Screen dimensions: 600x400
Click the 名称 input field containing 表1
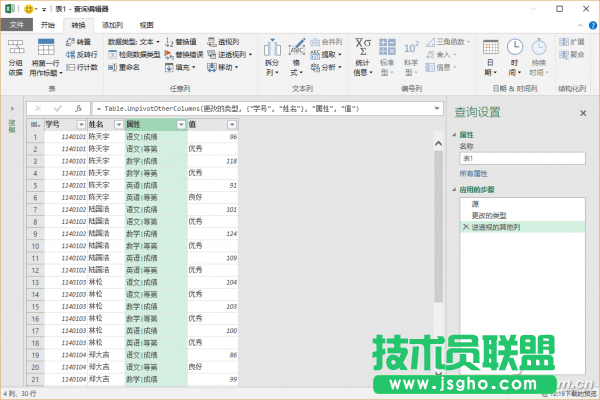[522, 158]
